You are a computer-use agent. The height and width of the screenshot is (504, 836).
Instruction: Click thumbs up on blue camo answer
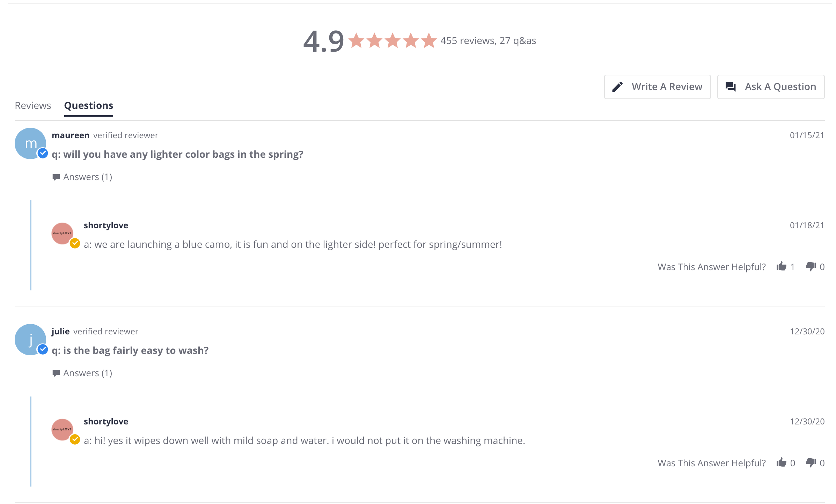click(782, 267)
